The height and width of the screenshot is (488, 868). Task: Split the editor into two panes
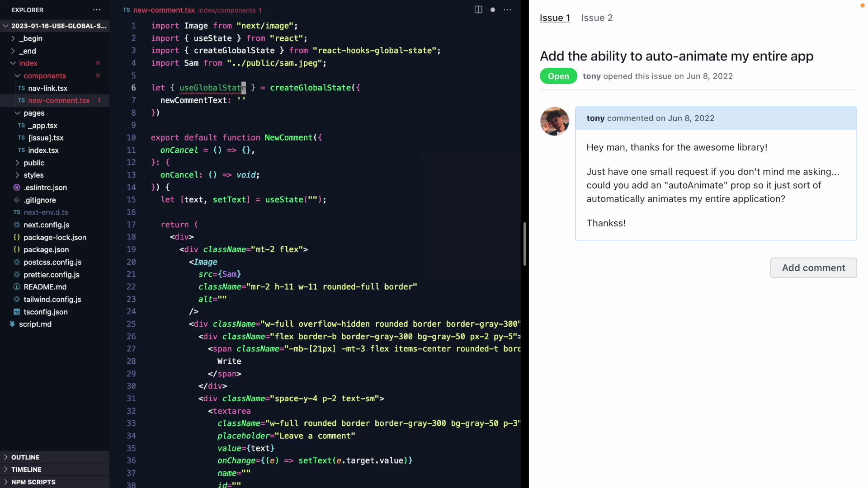click(x=478, y=9)
